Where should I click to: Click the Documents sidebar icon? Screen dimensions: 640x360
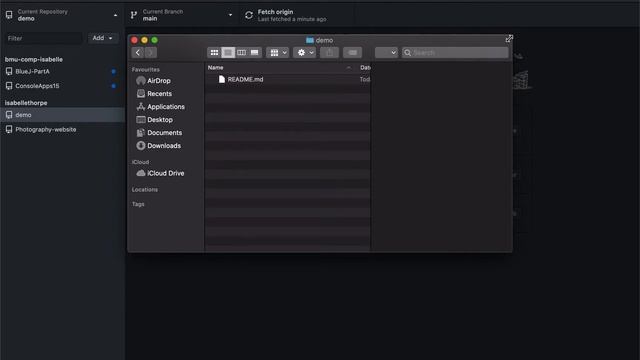[x=141, y=133]
